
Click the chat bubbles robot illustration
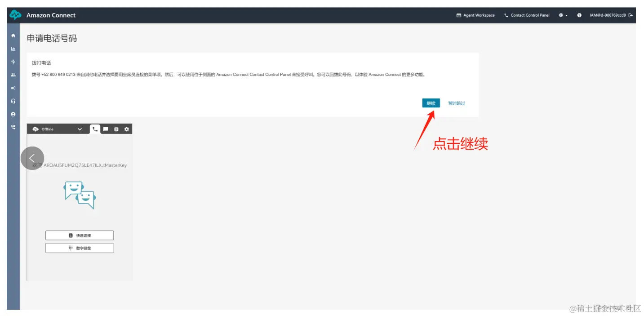(x=80, y=195)
